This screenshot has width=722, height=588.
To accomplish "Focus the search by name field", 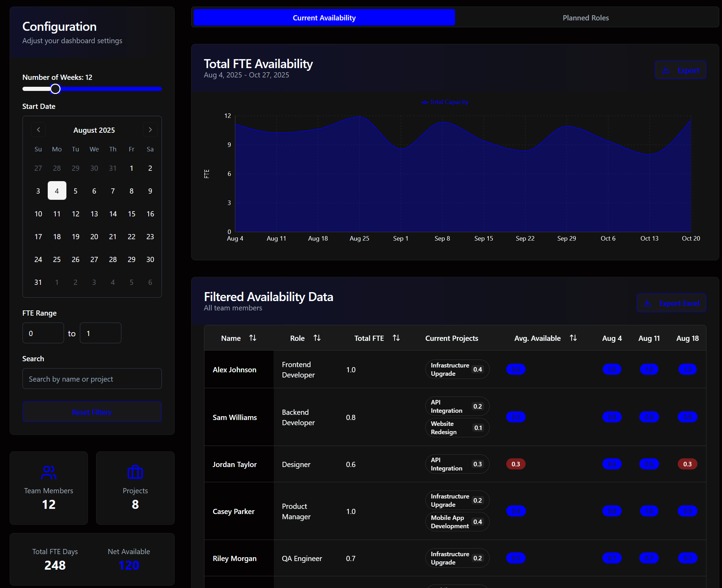I will point(92,379).
